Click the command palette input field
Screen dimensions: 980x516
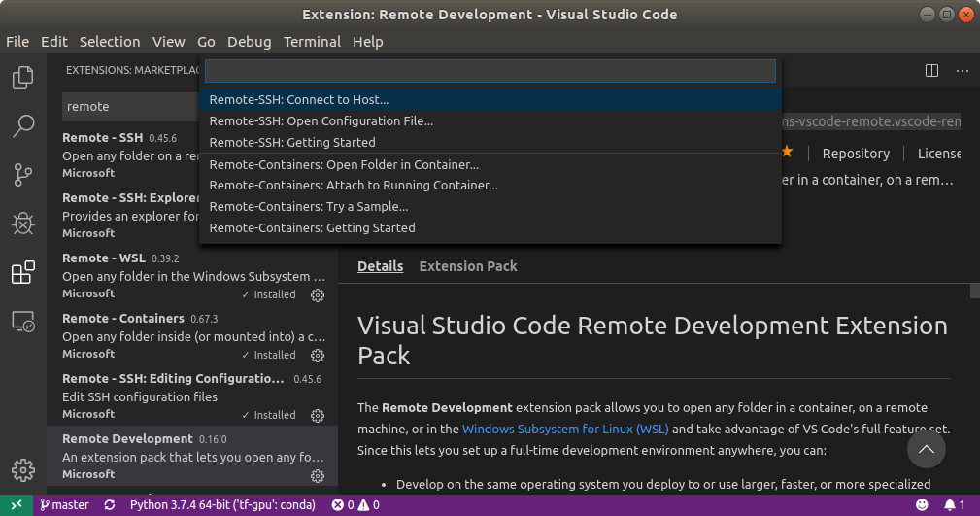(490, 71)
